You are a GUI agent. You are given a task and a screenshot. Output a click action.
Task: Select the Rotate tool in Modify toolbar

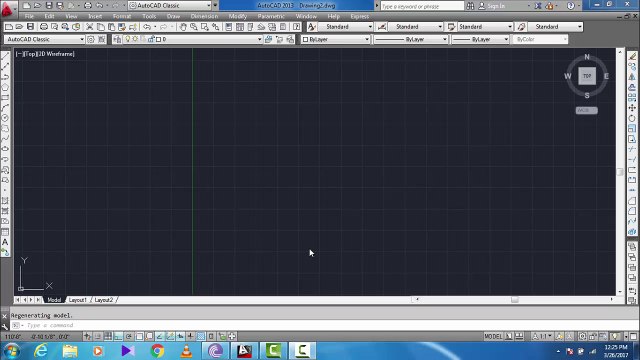coord(632,118)
